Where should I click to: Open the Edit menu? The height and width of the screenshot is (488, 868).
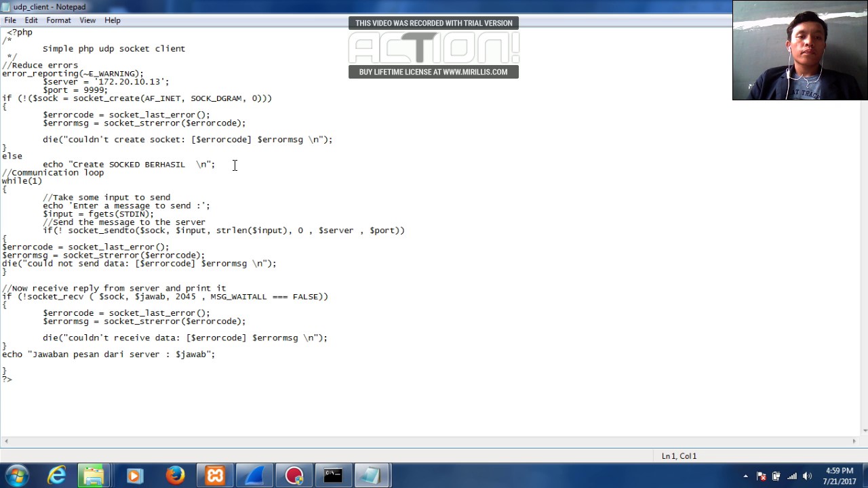[x=31, y=20]
